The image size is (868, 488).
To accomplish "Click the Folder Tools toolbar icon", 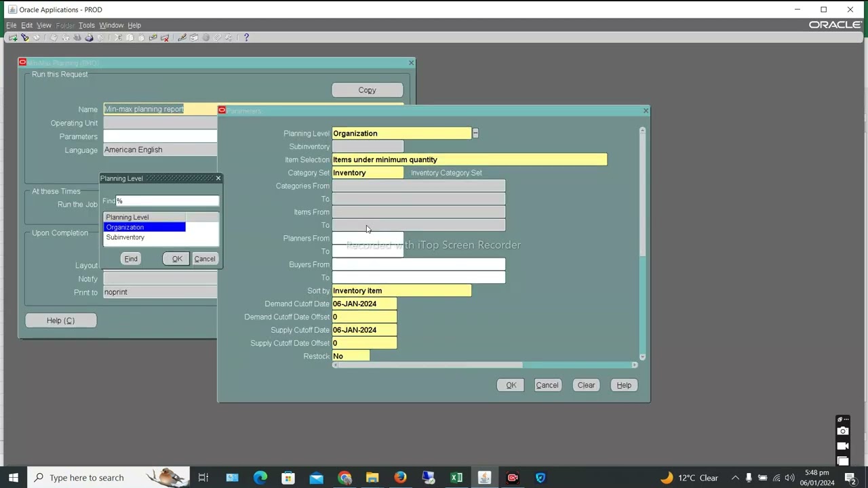I will click(x=229, y=38).
